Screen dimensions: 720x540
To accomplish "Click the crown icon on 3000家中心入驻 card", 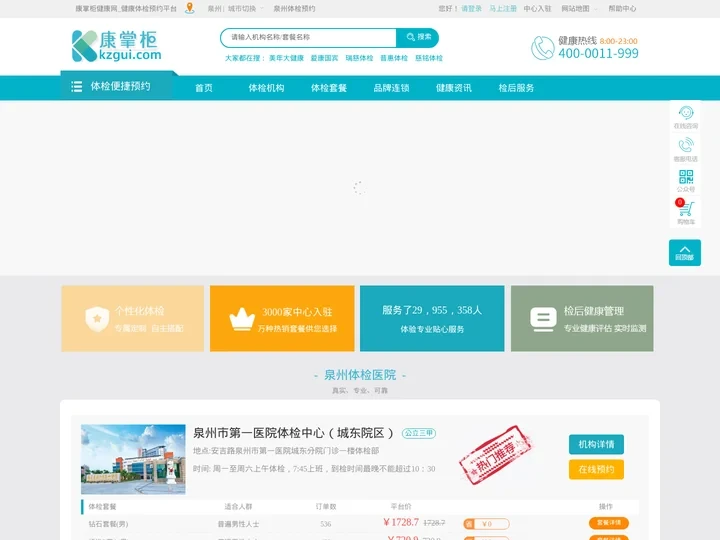I will coord(242,319).
